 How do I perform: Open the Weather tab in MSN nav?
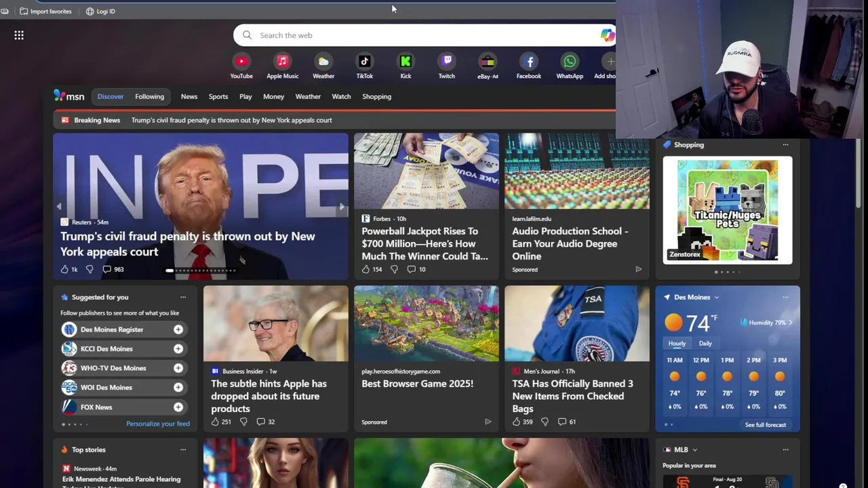click(308, 96)
